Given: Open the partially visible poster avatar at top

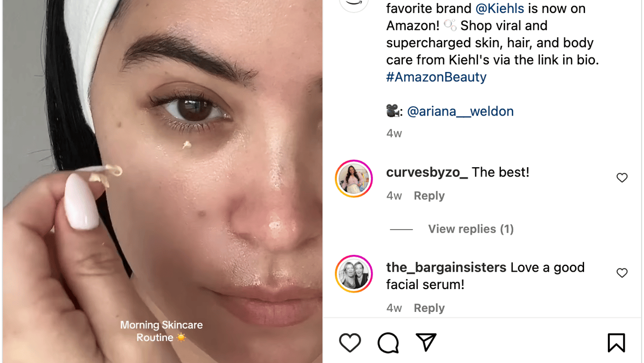Looking at the screenshot, I should pyautogui.click(x=354, y=5).
